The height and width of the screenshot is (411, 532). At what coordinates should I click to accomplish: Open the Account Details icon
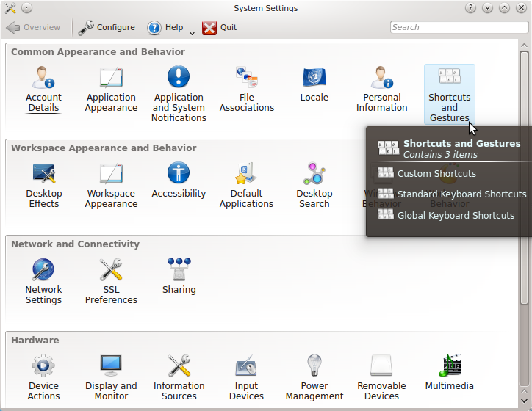[x=43, y=77]
